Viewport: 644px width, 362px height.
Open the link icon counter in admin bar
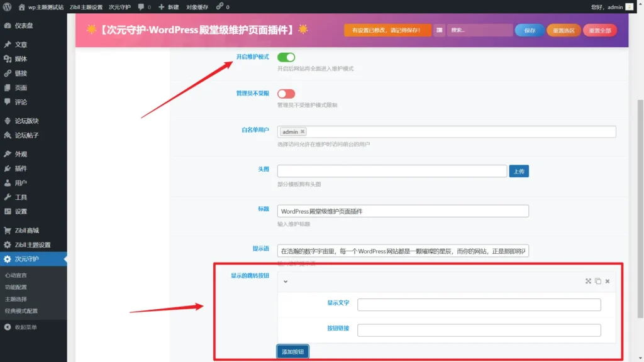pos(223,7)
